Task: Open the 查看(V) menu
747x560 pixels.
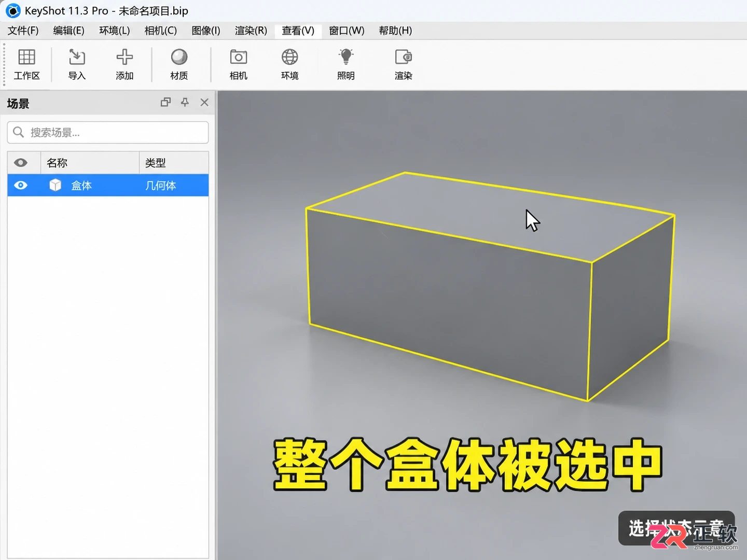Action: click(298, 31)
